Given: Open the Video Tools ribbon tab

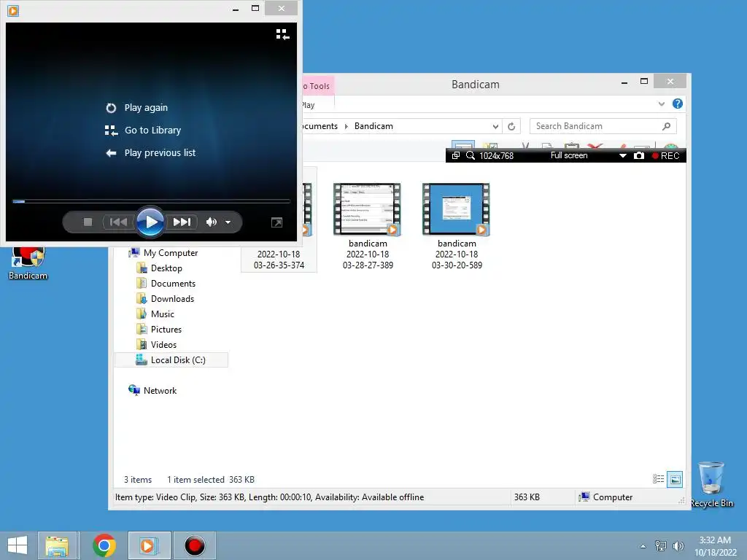Looking at the screenshot, I should 318,86.
